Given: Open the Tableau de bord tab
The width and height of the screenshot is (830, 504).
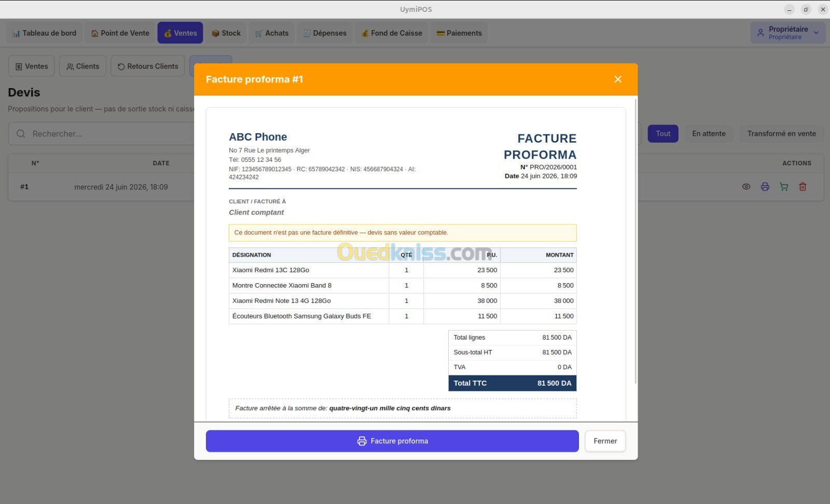Looking at the screenshot, I should 44,33.
